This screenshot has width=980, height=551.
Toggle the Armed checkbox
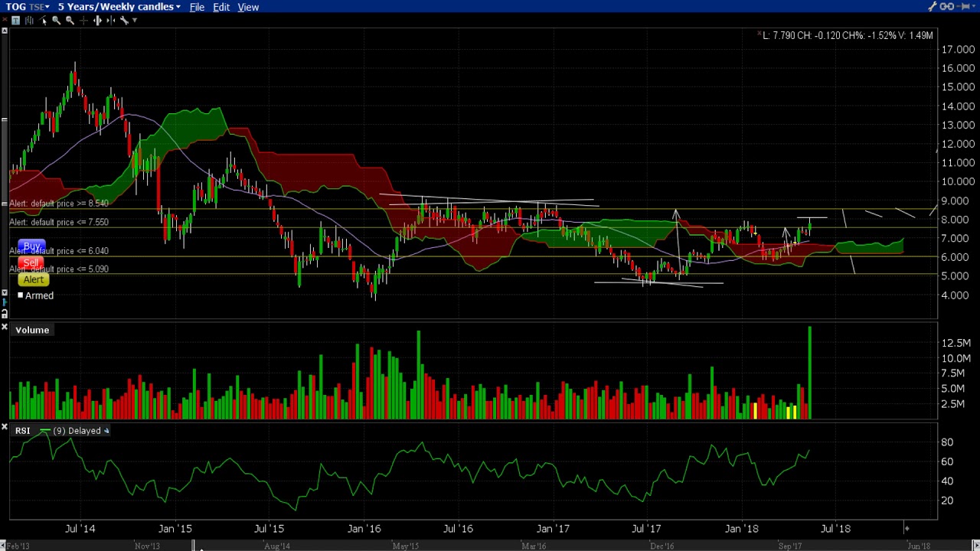(21, 295)
